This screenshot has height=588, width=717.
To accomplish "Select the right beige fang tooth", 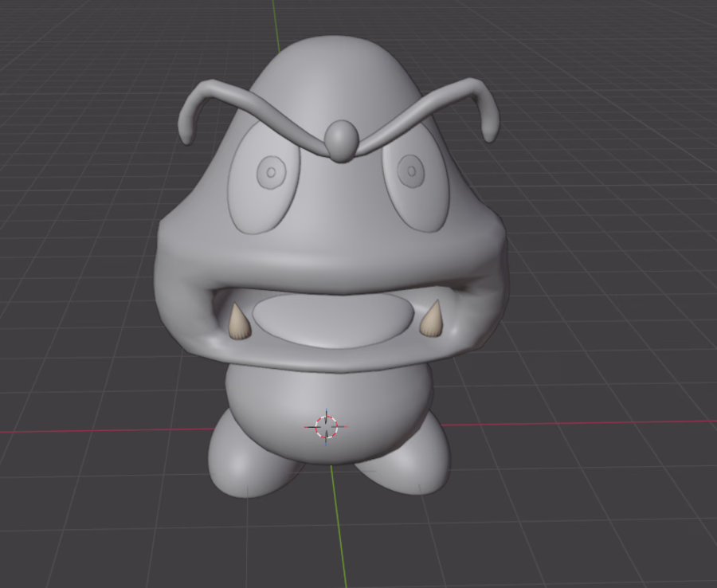I will (432, 319).
